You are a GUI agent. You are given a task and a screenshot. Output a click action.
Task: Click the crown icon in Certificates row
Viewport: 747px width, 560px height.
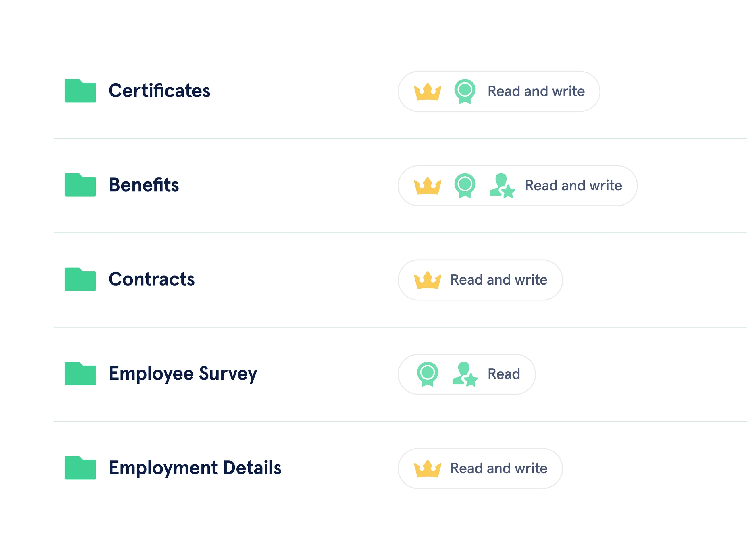[x=428, y=92]
